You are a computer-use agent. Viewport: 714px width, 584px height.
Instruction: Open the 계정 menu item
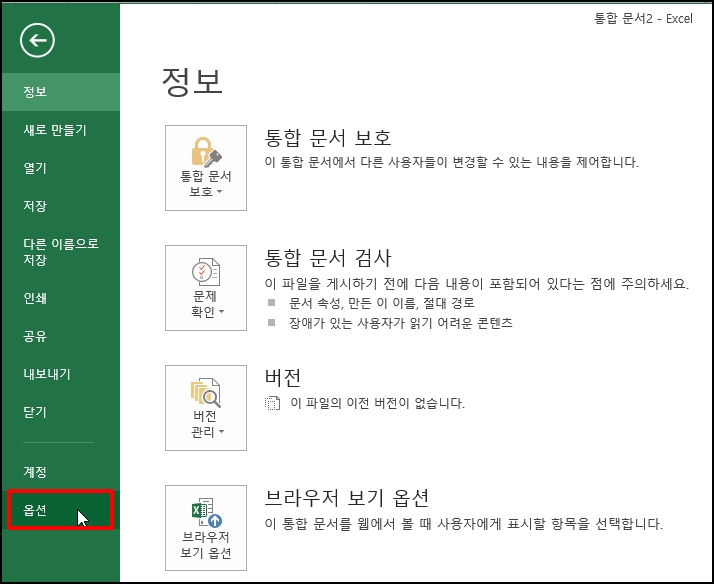[61, 472]
